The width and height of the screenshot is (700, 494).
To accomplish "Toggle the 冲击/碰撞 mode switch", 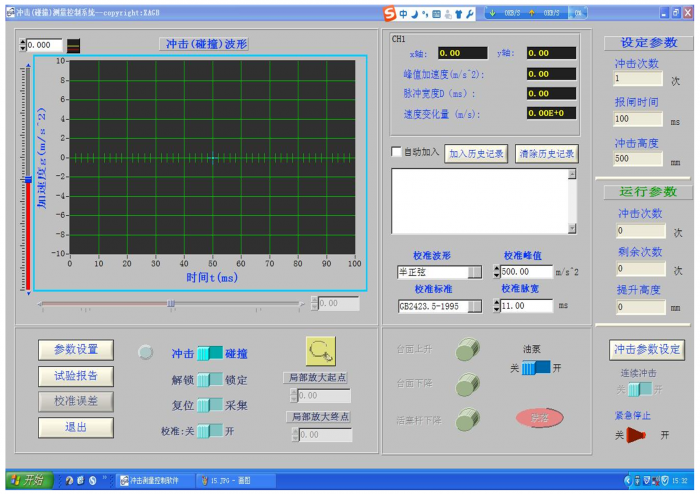I will tap(210, 353).
